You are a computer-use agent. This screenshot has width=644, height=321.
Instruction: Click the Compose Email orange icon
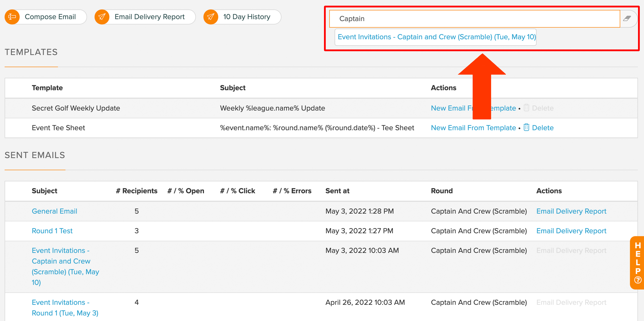pos(12,17)
